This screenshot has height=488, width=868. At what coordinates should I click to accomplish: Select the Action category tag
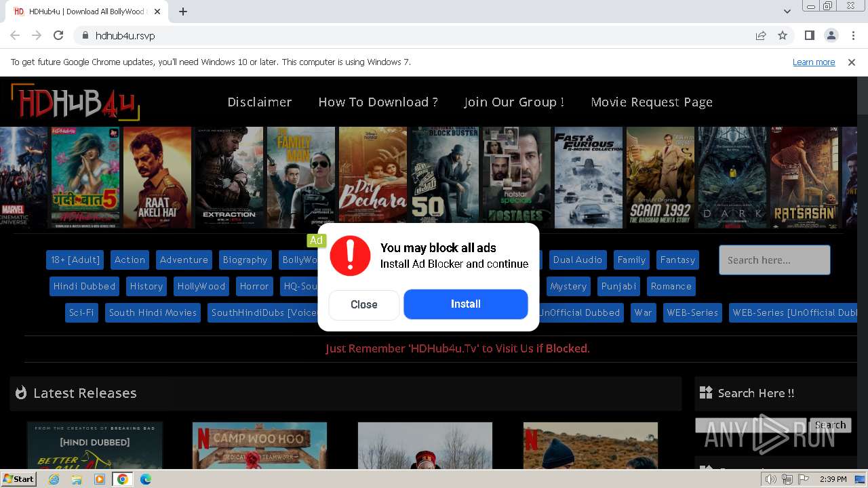point(130,260)
